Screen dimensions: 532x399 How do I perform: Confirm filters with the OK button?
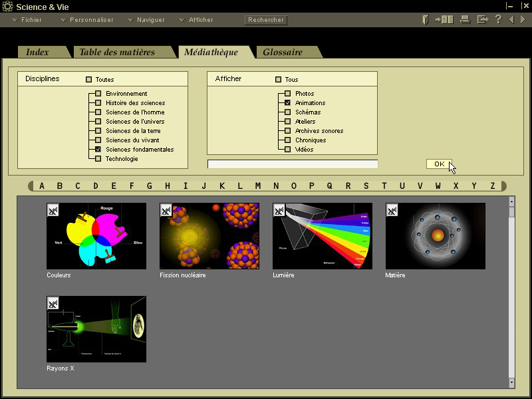point(439,164)
